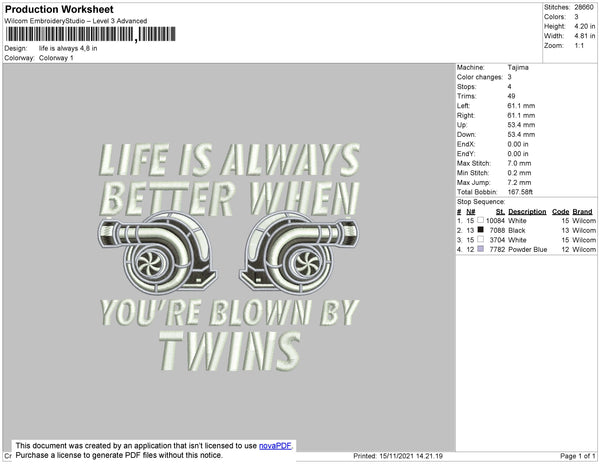Click the Min Stitch value 0.2 mm
Viewport: 600px width, 464px height.
519,173
